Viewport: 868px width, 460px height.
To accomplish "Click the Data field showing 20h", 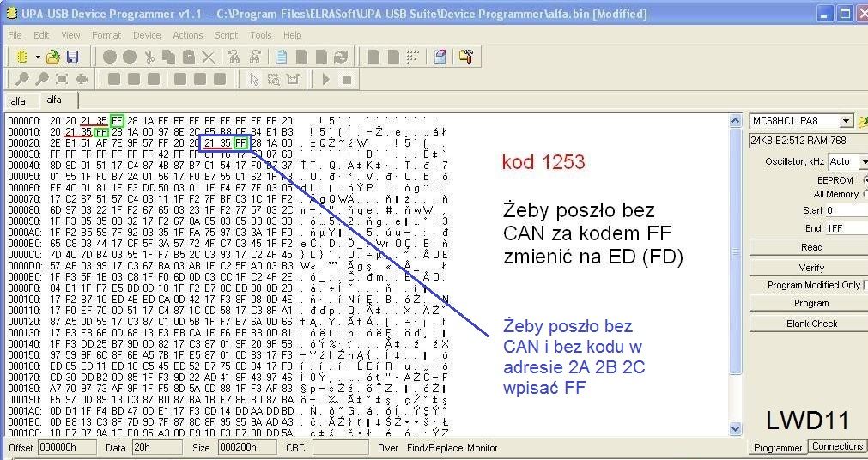I will 156,447.
